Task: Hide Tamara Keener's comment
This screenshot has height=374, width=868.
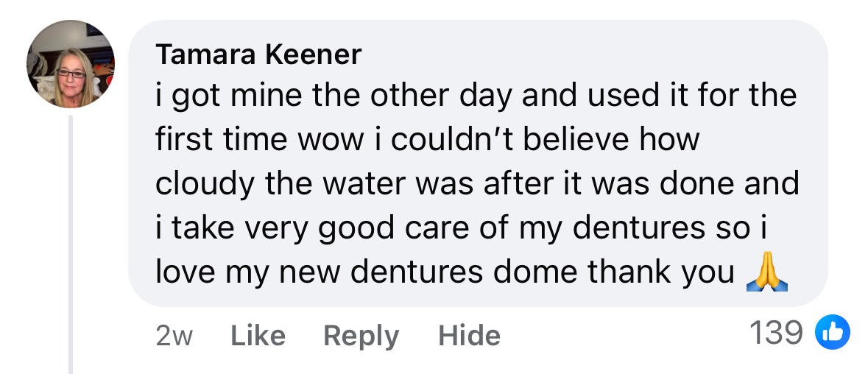Action: click(x=469, y=336)
